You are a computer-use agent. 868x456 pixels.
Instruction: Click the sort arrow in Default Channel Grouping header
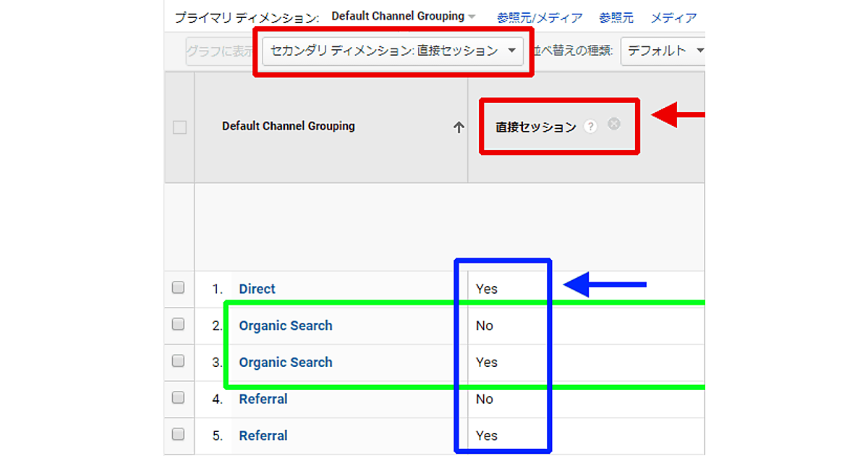[x=458, y=127]
